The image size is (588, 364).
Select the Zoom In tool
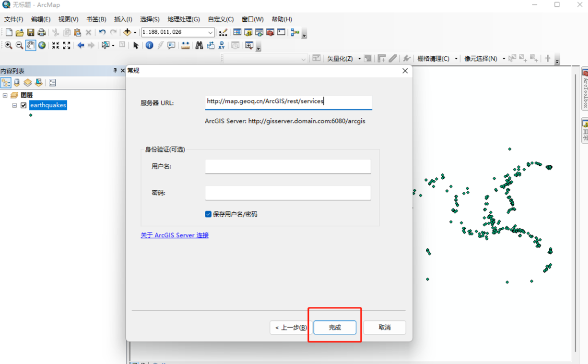[x=8, y=45]
